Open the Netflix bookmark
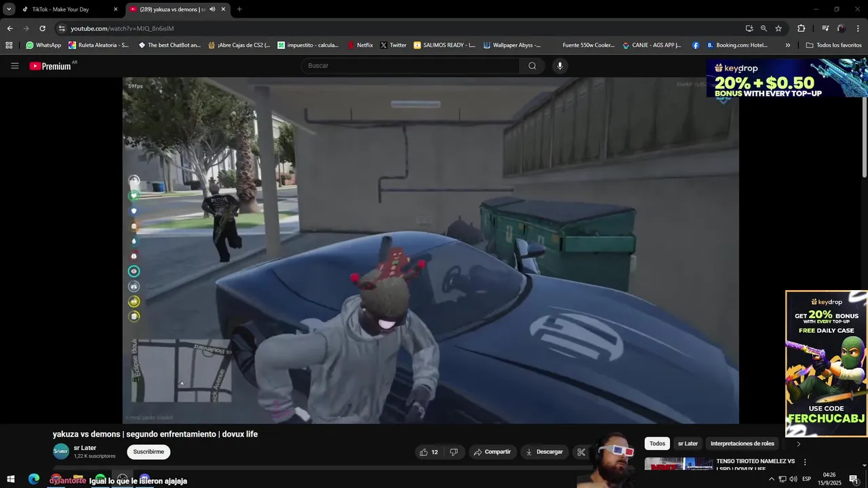This screenshot has height=488, width=868. point(360,45)
